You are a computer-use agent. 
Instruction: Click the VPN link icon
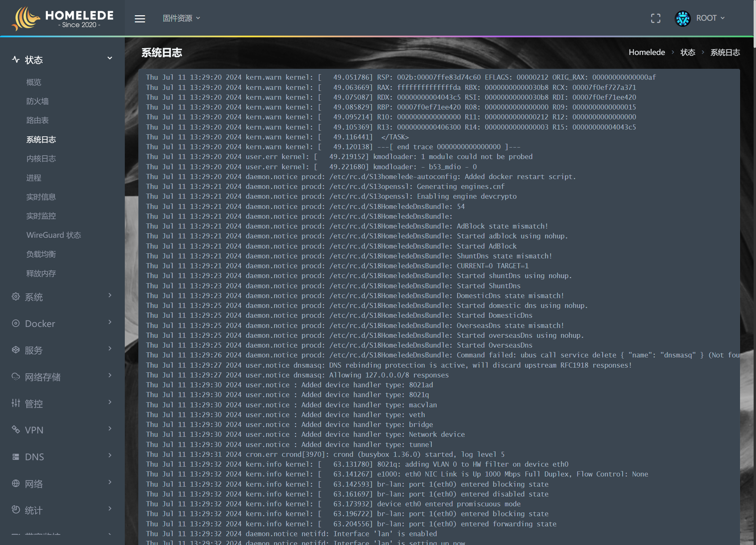click(16, 429)
